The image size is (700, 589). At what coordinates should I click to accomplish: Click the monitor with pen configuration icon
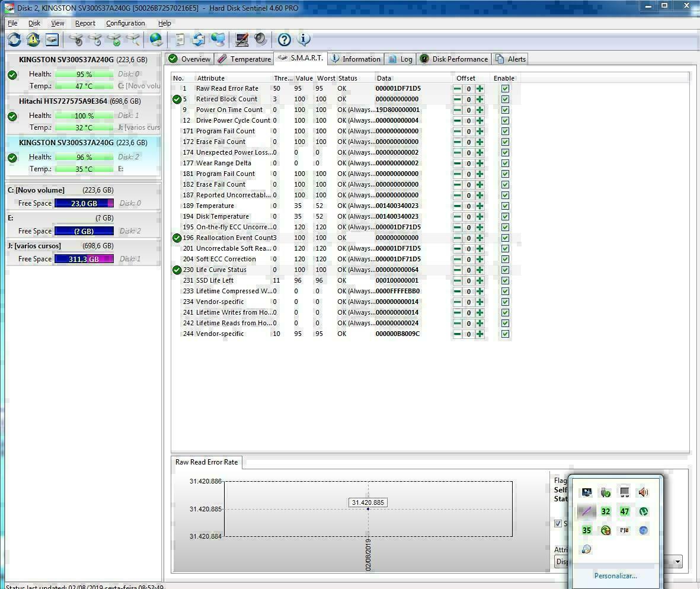pyautogui.click(x=242, y=40)
